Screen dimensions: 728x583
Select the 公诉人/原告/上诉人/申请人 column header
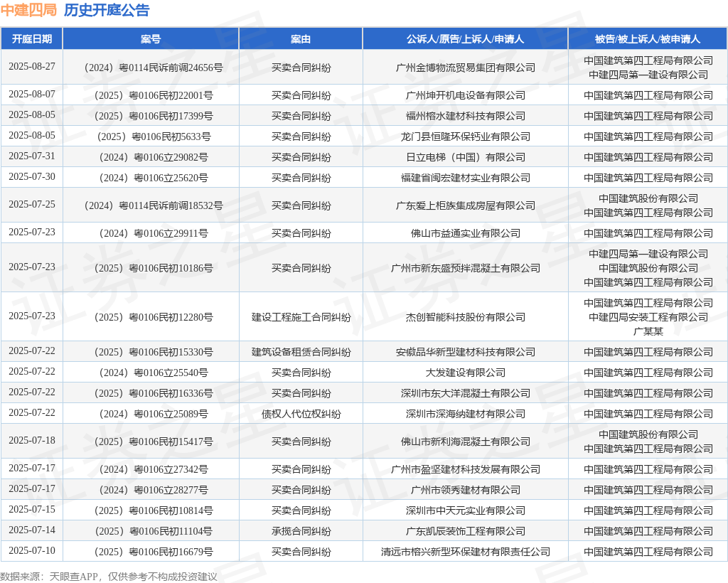pos(465,39)
